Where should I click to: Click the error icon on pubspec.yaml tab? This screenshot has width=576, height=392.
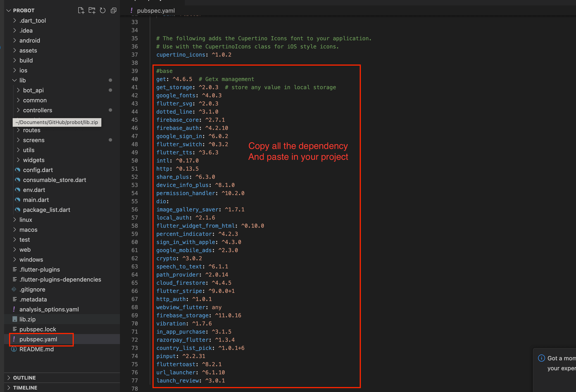point(132,10)
